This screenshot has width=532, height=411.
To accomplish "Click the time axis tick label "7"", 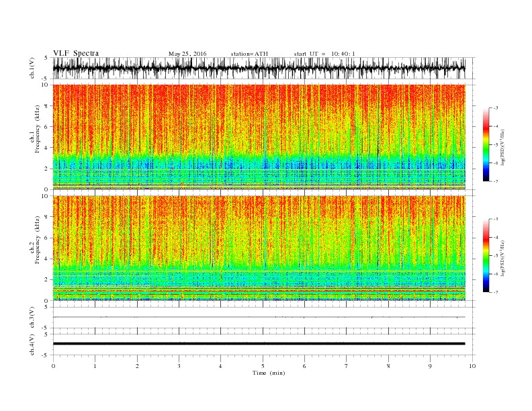I will pos(347,366).
